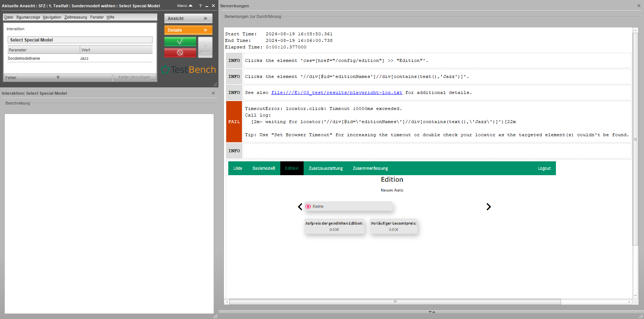Click the Zusammenfassung tab in screenshot
This screenshot has width=644, height=319.
370,168
